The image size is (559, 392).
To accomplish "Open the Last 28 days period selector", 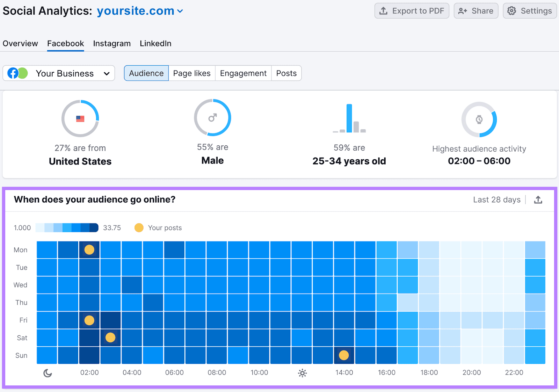I will point(496,200).
